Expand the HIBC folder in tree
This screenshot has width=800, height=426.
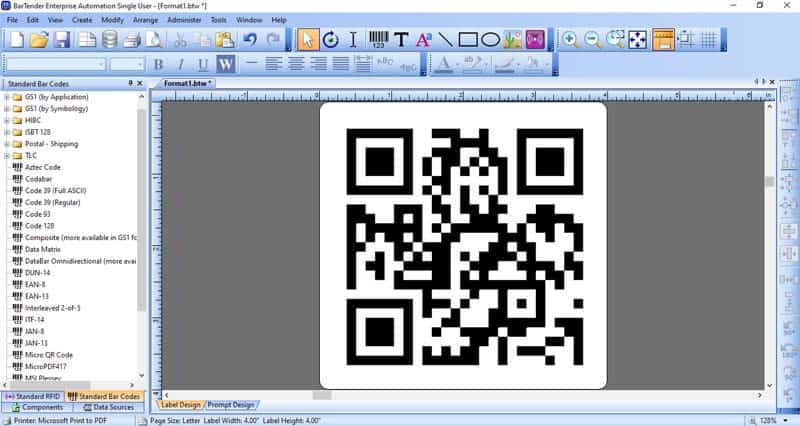(x=7, y=120)
